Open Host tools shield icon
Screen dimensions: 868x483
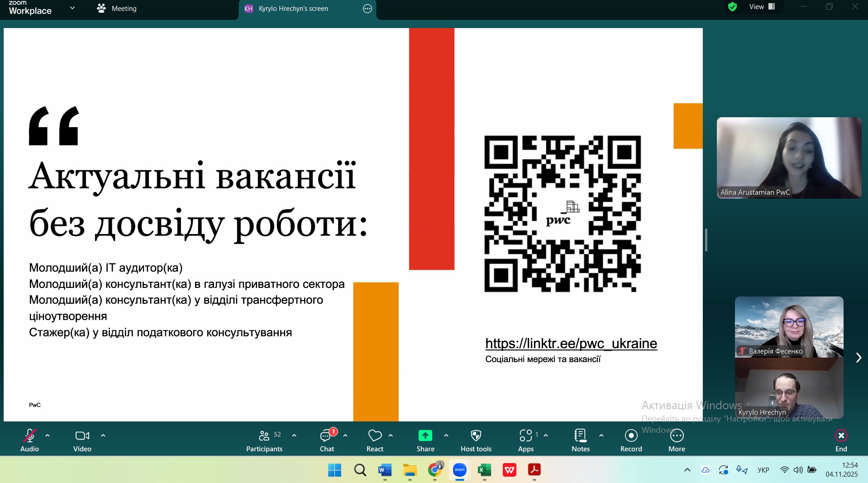476,440
